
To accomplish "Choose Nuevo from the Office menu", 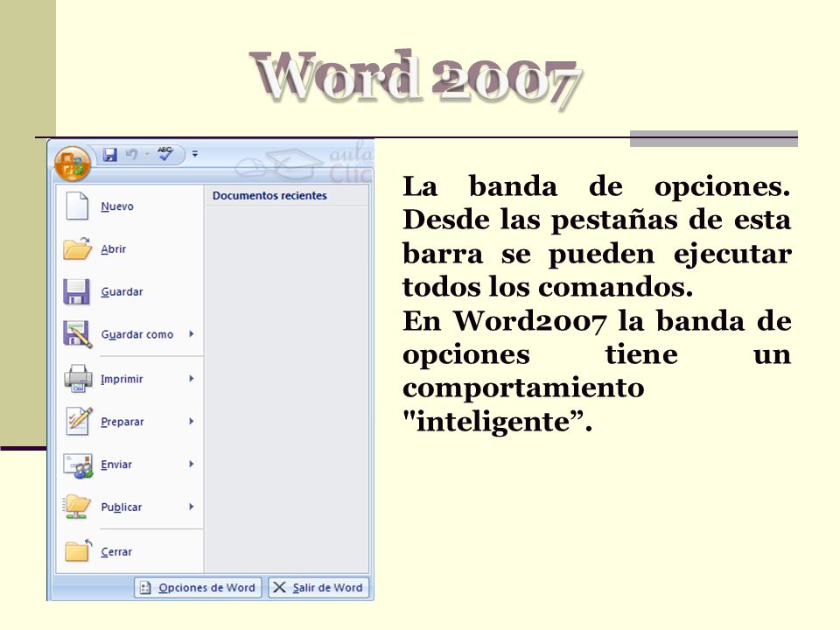I will click(129, 206).
